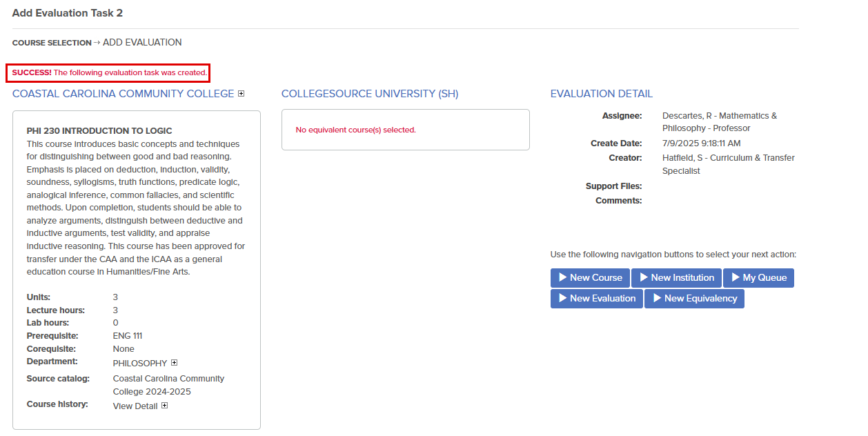
Task: Click the Corequisite value None
Action: (124, 349)
